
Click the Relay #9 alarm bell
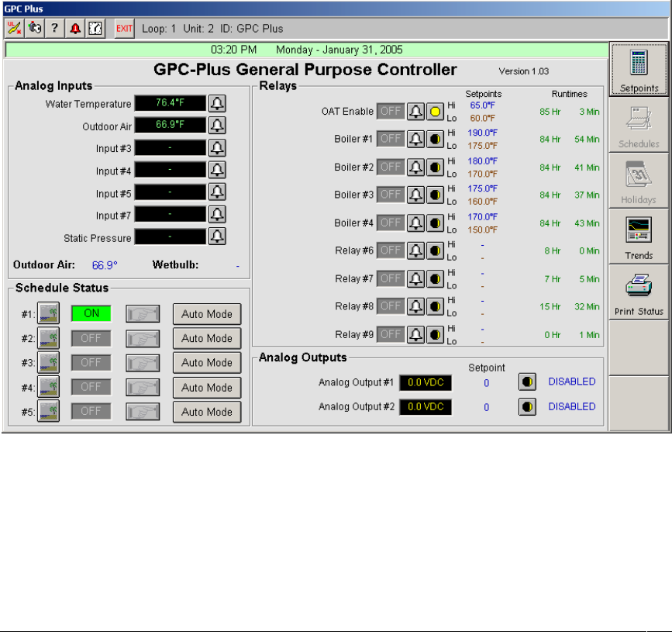click(x=415, y=334)
